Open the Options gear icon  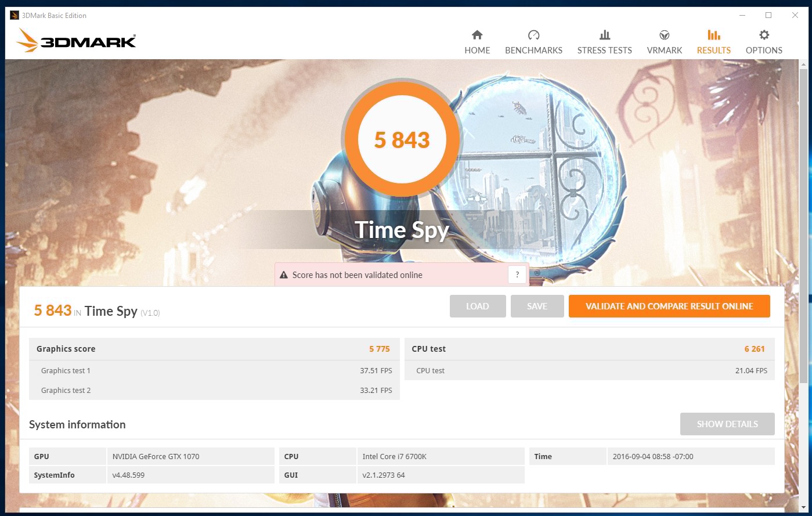click(x=764, y=35)
